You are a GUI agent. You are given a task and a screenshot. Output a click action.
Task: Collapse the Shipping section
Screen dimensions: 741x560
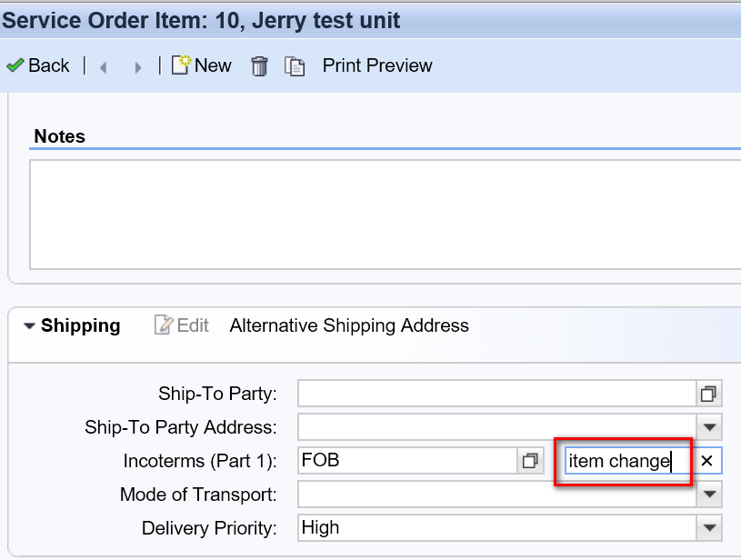pyautogui.click(x=30, y=326)
